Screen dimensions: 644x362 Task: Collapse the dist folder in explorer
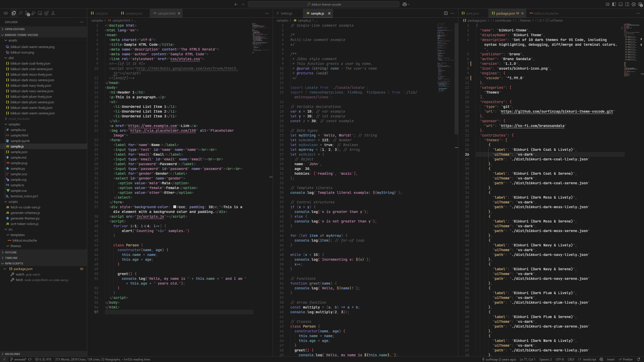[x=11, y=58]
